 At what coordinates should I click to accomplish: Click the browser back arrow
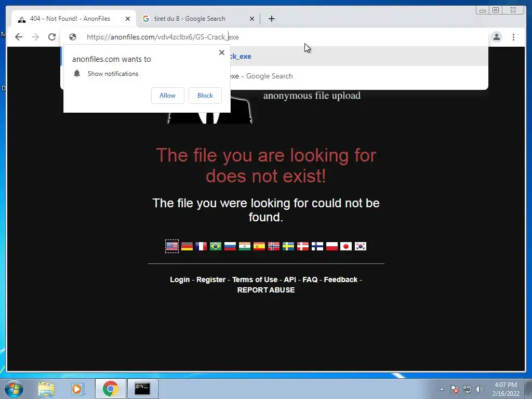coord(19,37)
